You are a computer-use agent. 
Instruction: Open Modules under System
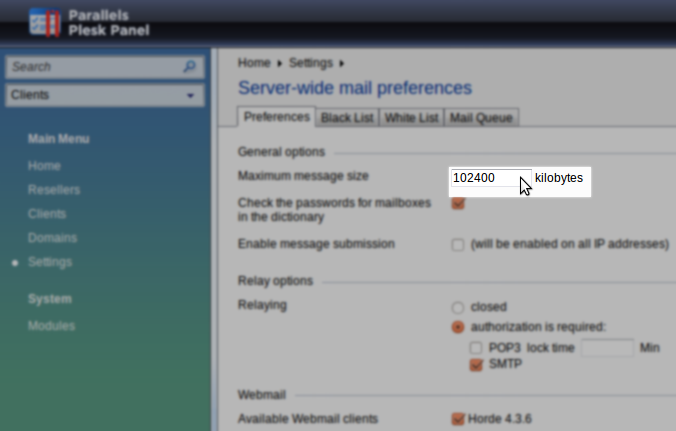[51, 326]
